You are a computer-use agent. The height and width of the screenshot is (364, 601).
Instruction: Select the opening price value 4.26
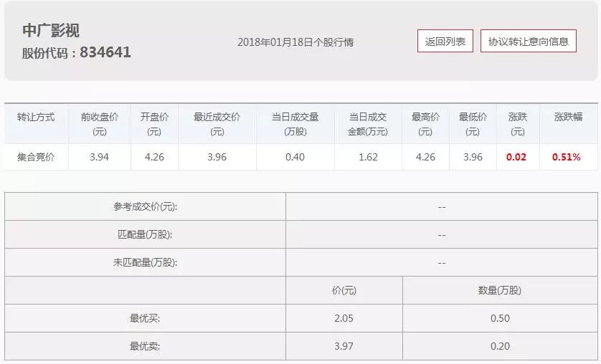[154, 157]
